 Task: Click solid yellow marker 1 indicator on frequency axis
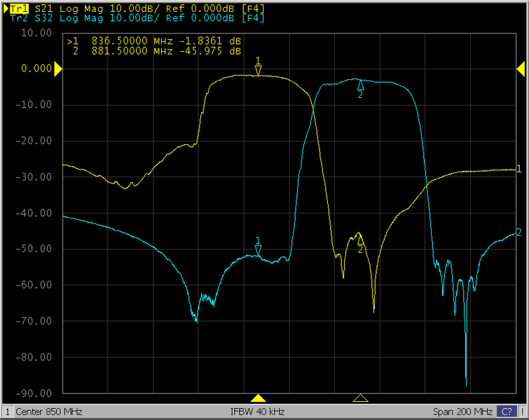(258, 398)
